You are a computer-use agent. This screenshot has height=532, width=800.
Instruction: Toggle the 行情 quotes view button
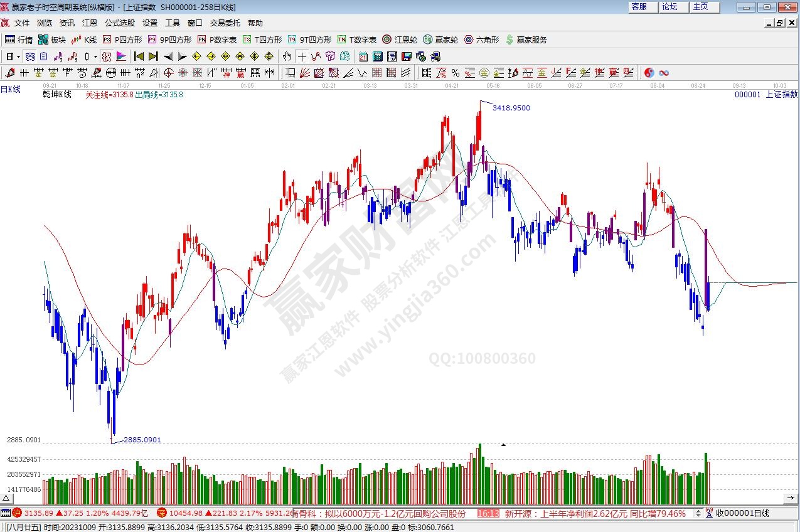(x=19, y=40)
